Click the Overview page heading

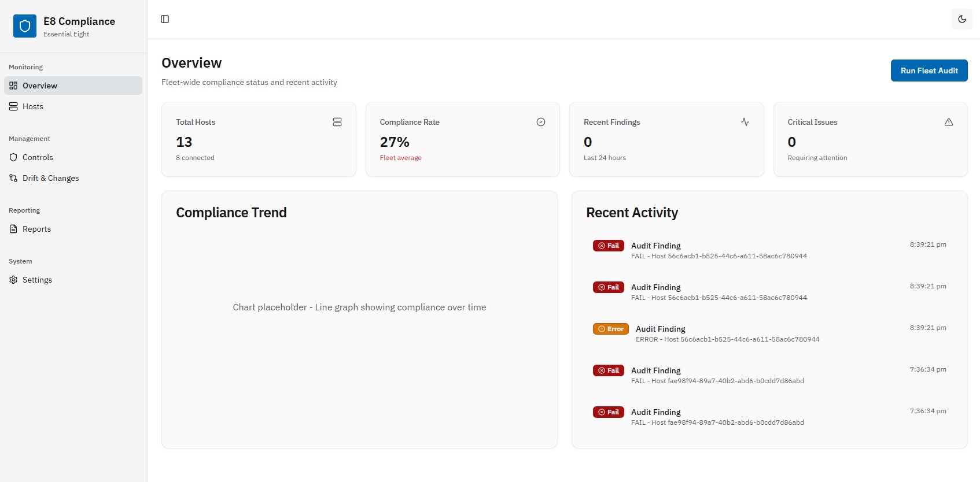pos(191,63)
